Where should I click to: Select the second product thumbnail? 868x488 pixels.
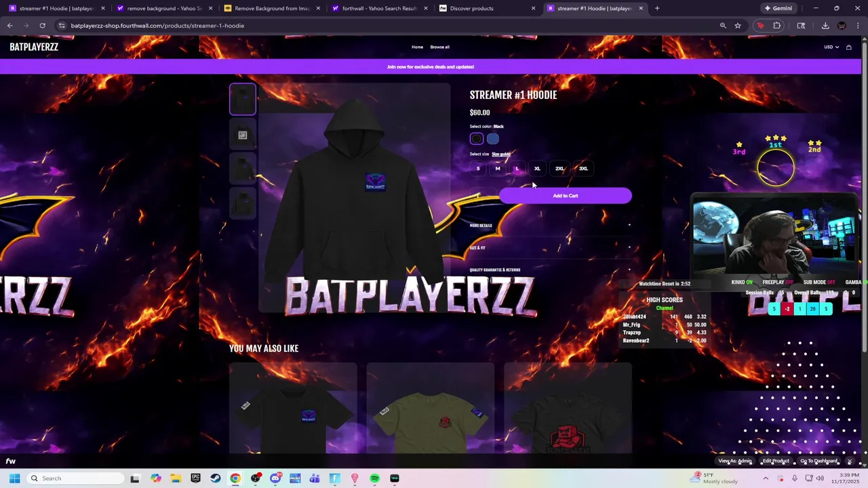point(243,135)
